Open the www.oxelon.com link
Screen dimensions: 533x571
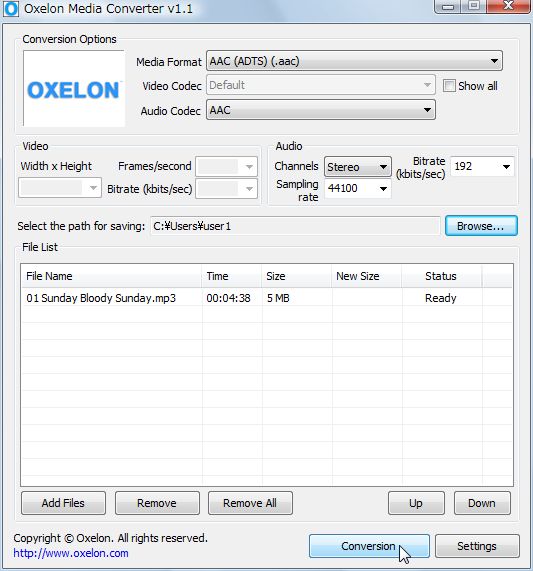[x=71, y=553]
